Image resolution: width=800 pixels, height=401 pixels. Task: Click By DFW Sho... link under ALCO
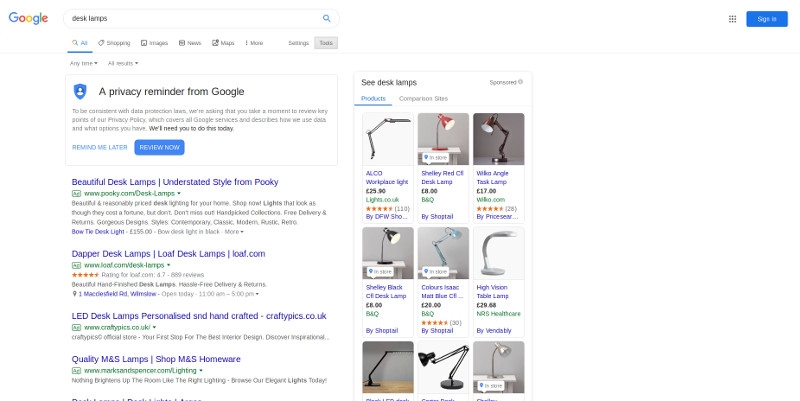(x=387, y=216)
